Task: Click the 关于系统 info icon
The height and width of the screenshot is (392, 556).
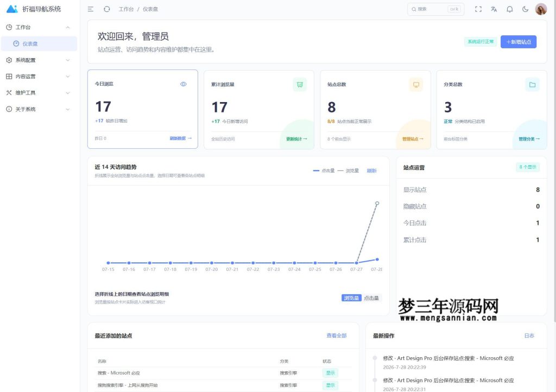Action: click(9, 109)
